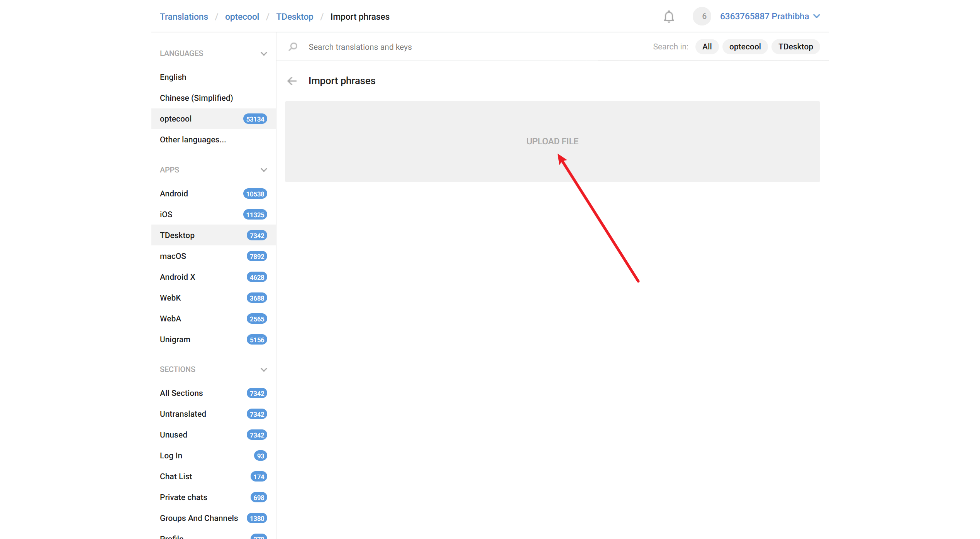The width and height of the screenshot is (980, 539).
Task: Toggle the optecool search scope filter
Action: point(744,47)
